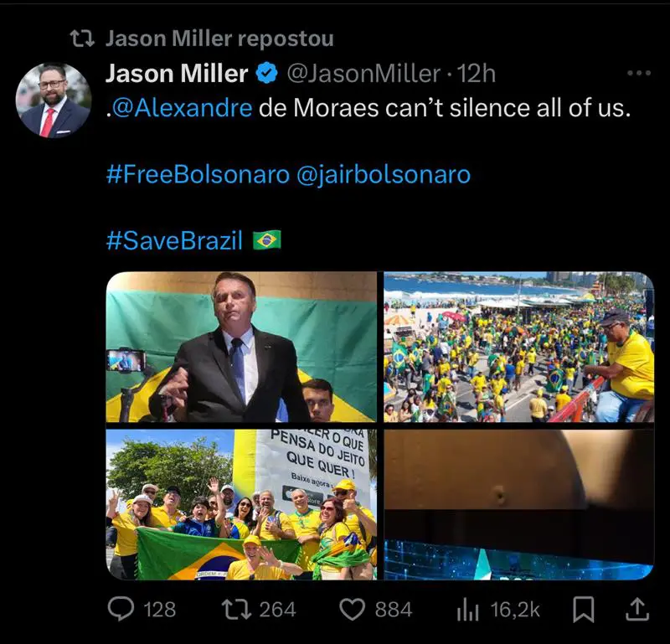
Task: Click the repost arrows icon
Action: 235,611
